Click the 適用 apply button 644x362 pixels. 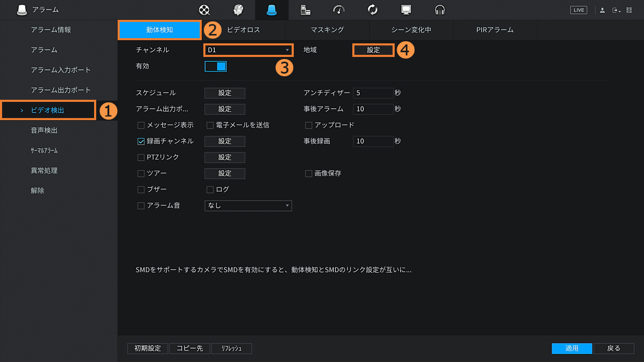click(572, 348)
